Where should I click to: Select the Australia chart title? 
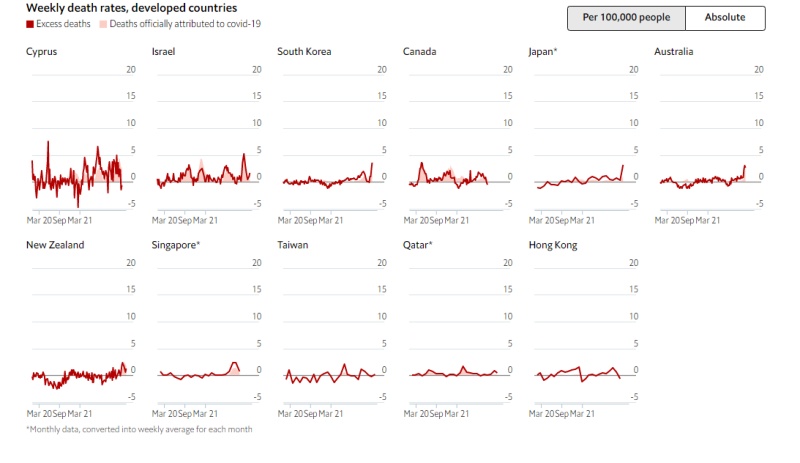674,51
